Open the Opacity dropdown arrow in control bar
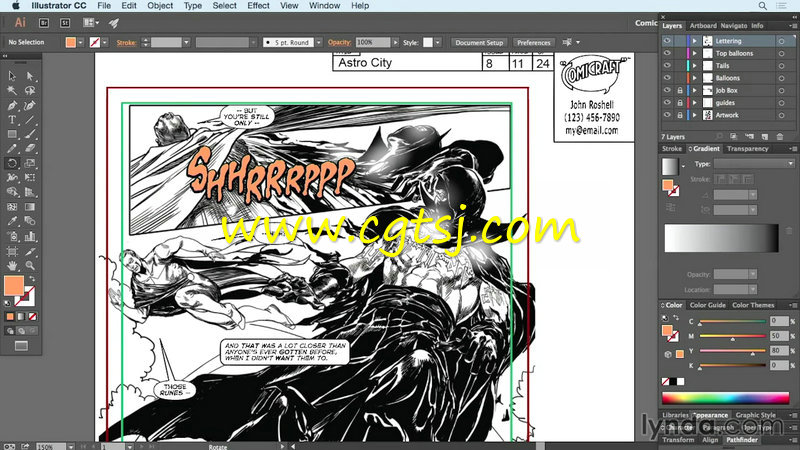This screenshot has width=800, height=450. pyautogui.click(x=395, y=42)
